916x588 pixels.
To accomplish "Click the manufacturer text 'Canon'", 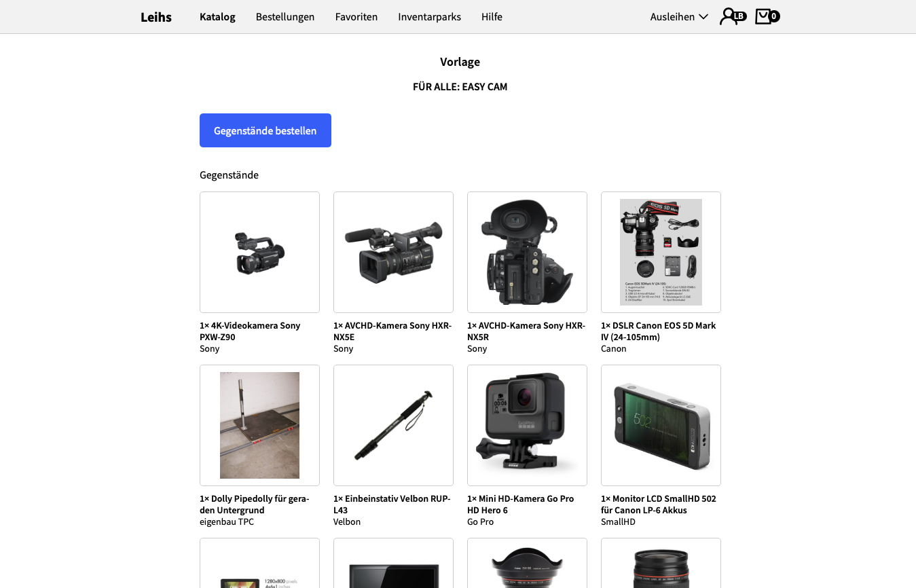I will [614, 349].
